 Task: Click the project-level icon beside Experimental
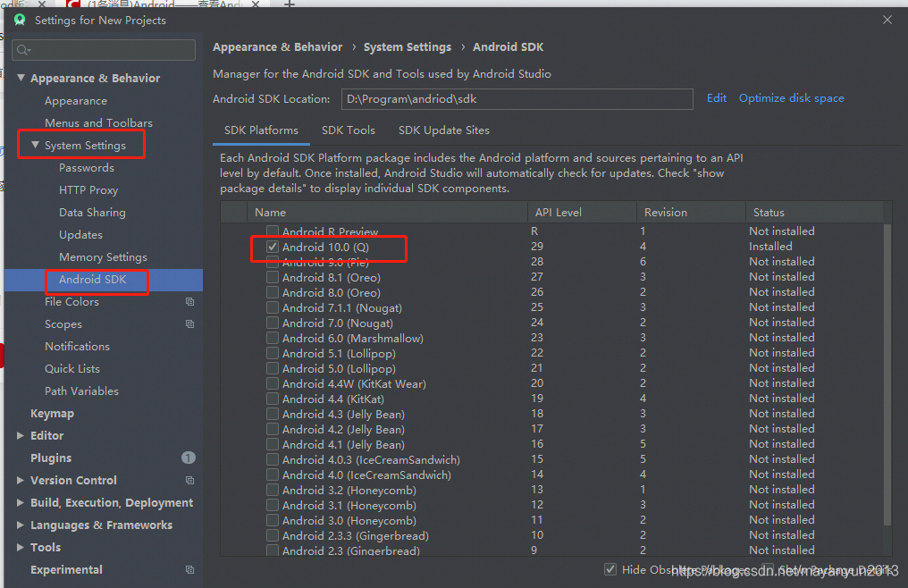coord(189,569)
